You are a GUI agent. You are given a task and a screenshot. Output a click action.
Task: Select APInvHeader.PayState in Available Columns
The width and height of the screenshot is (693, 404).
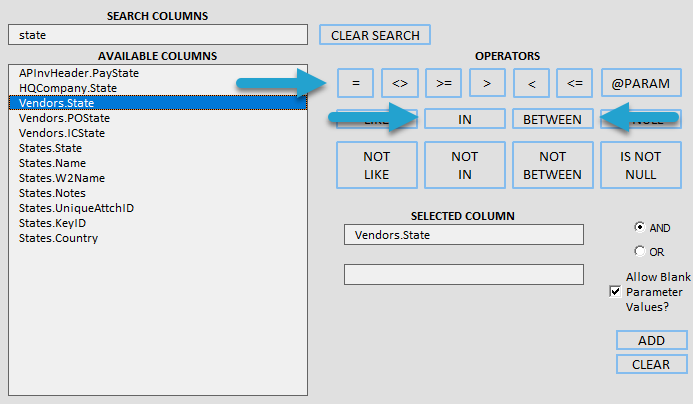click(x=158, y=73)
